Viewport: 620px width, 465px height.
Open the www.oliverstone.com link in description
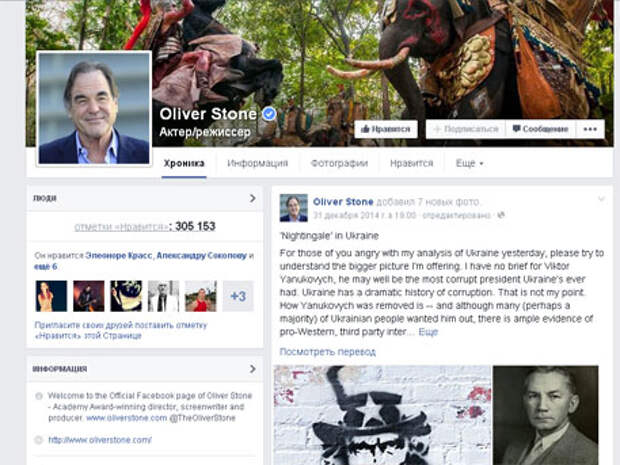pos(127,418)
